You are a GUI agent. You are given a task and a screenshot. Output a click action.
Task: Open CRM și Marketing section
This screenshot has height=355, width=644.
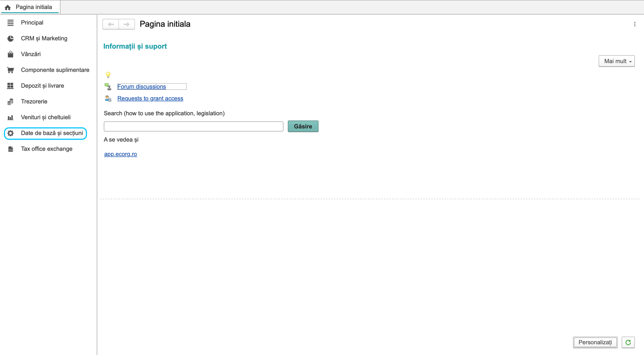click(x=44, y=38)
